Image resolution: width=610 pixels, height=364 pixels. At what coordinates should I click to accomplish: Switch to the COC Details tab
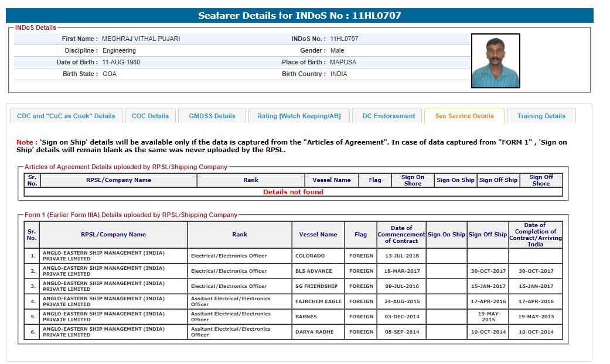(x=150, y=116)
